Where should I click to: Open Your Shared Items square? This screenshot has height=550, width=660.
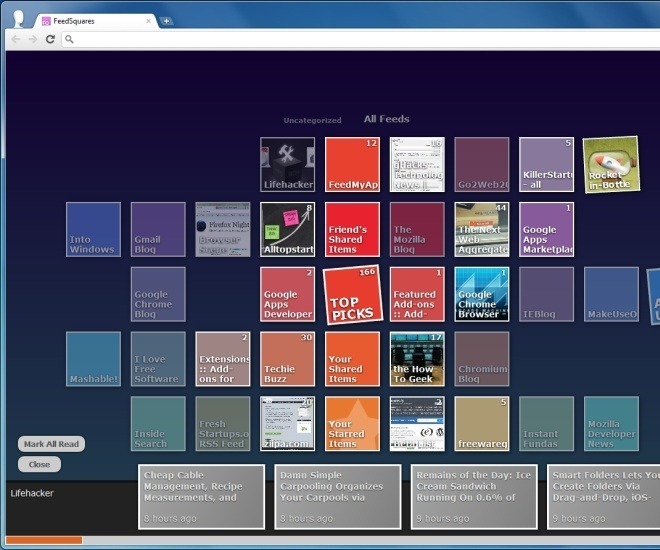click(352, 359)
